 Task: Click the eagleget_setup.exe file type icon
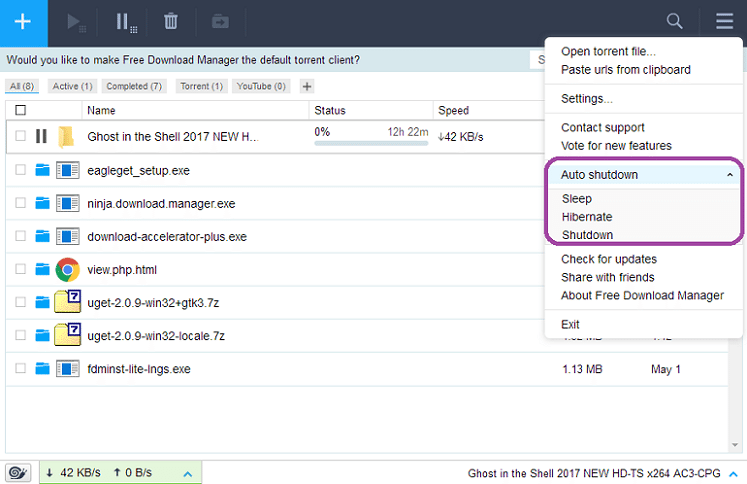pos(68,170)
